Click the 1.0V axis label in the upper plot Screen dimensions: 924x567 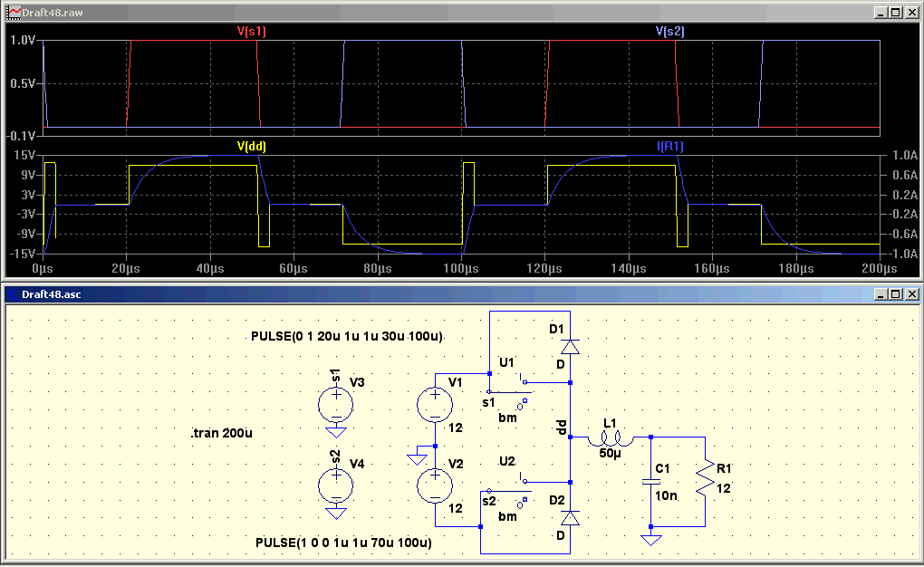coord(23,40)
